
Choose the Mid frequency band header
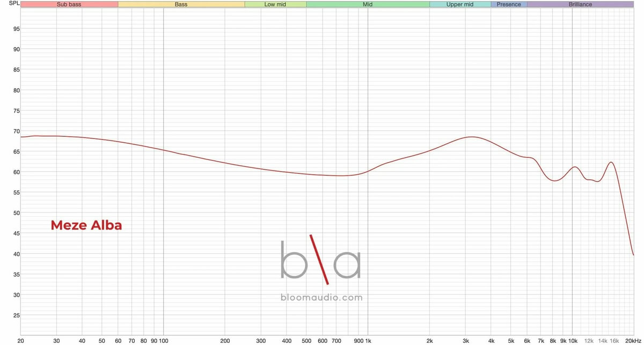pos(368,4)
